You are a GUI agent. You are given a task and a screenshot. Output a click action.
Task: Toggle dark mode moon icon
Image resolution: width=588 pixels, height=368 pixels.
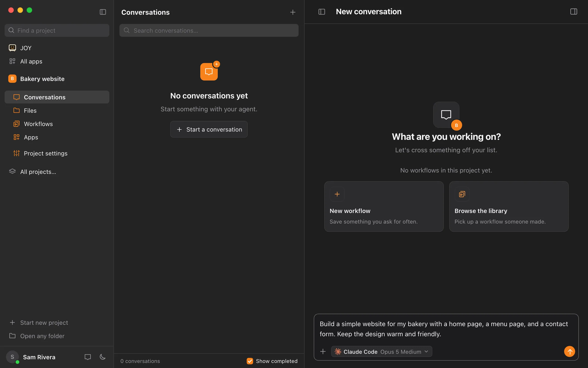[x=103, y=357]
